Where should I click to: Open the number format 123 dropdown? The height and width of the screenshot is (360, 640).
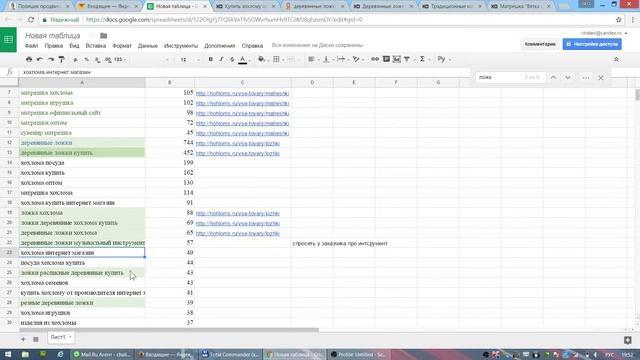click(120, 60)
